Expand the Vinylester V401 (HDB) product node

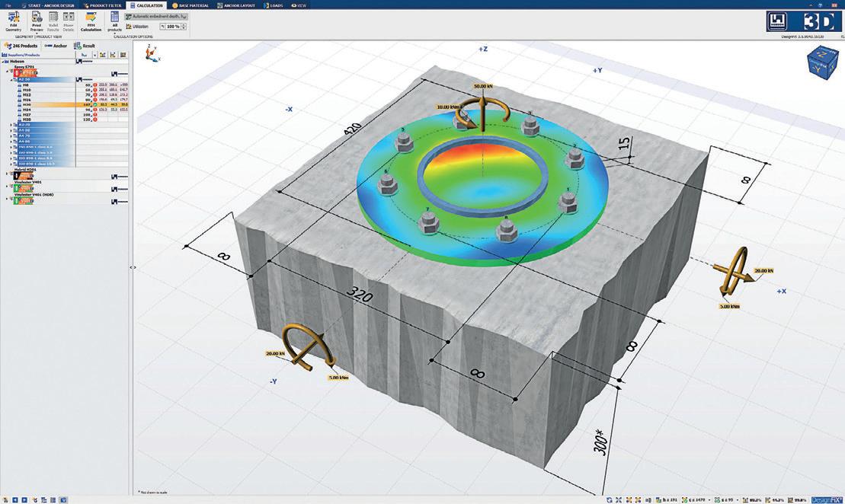click(8, 199)
